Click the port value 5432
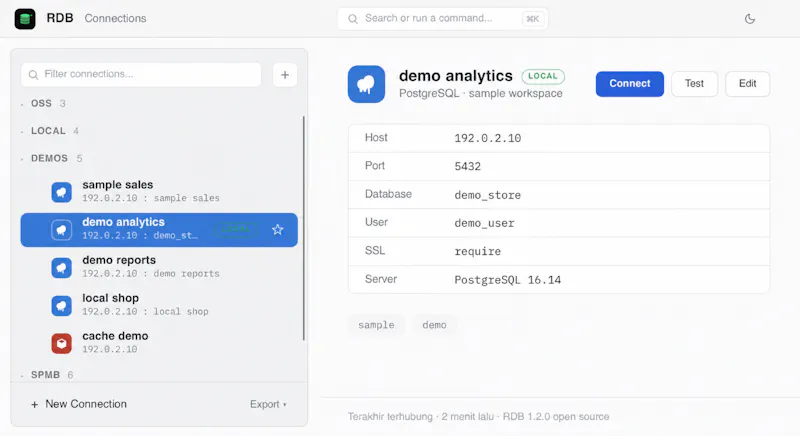 click(468, 167)
